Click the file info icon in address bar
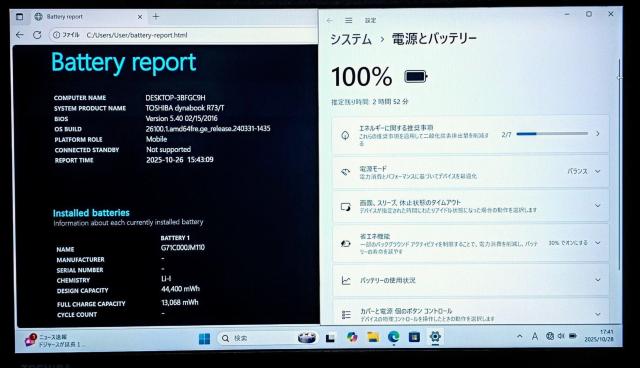The image size is (640, 368). 57,35
